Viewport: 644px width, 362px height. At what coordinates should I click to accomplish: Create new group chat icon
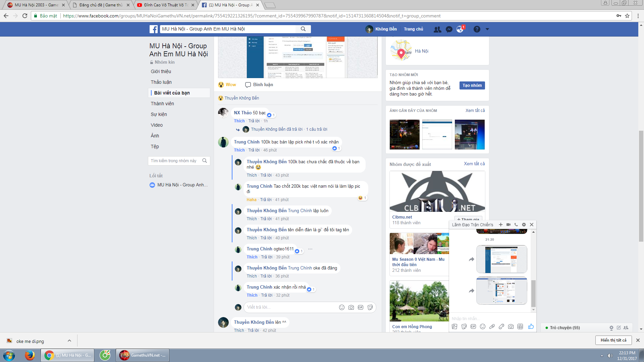pyautogui.click(x=626, y=328)
